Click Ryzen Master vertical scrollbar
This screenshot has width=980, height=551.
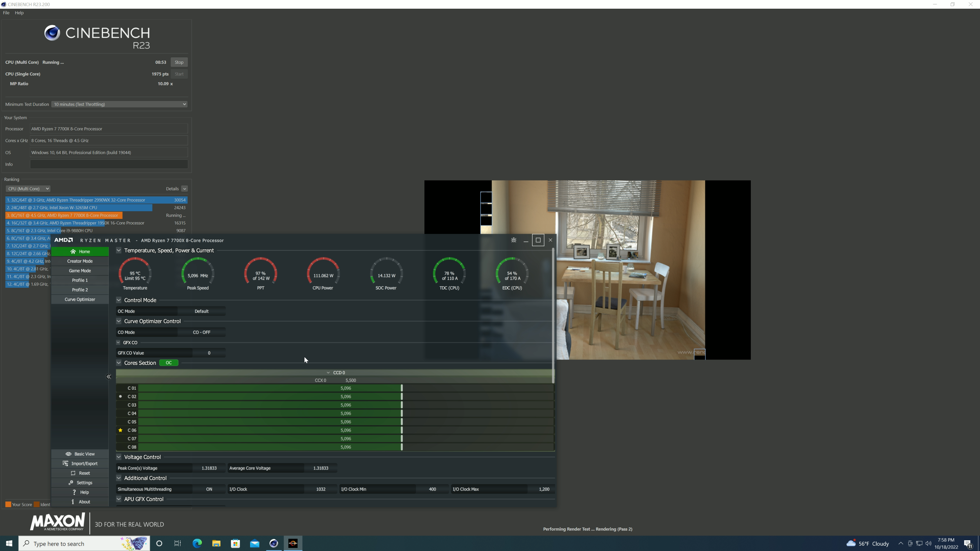[x=553, y=316]
